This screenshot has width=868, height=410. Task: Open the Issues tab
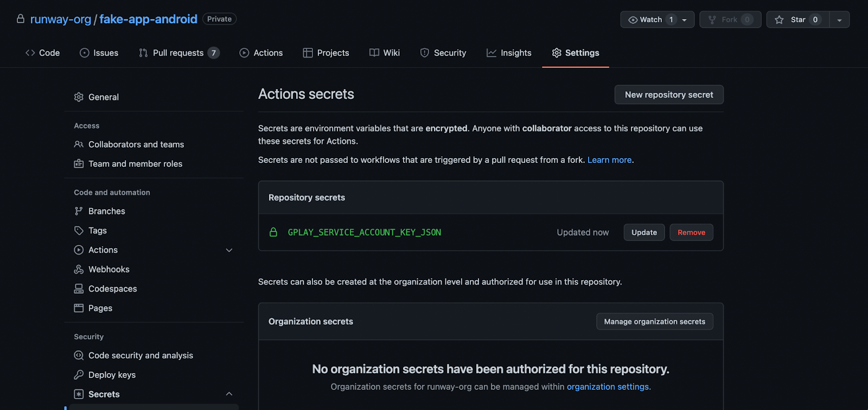99,53
